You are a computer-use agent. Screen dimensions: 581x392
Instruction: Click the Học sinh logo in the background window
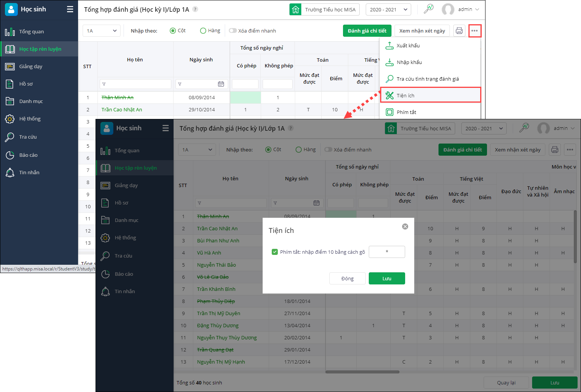pyautogui.click(x=11, y=9)
